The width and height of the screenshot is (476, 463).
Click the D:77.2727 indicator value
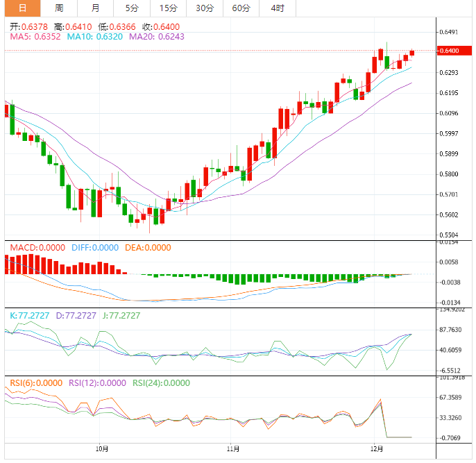point(76,316)
